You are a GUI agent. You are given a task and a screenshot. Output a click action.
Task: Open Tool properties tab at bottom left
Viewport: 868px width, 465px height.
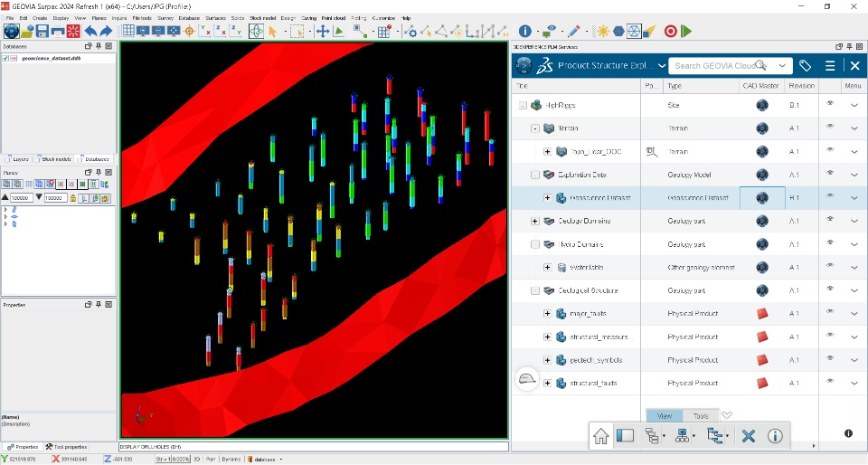(66, 447)
